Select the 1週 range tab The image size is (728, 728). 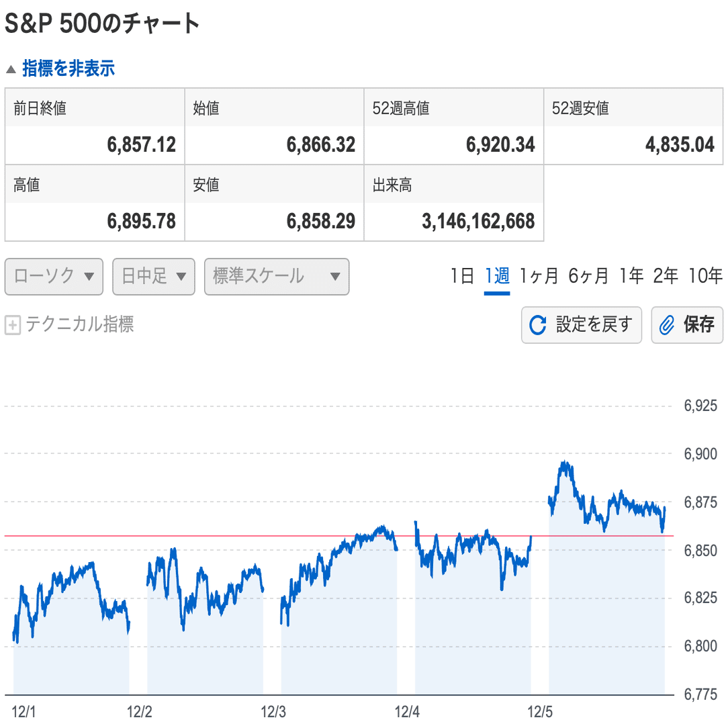click(497, 276)
